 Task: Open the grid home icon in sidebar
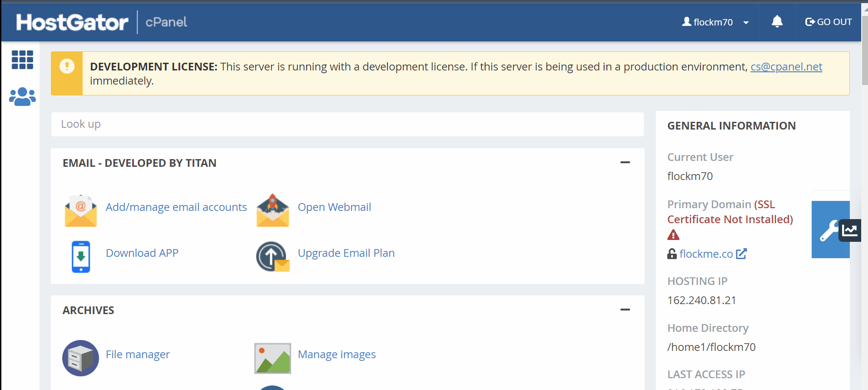tap(22, 60)
